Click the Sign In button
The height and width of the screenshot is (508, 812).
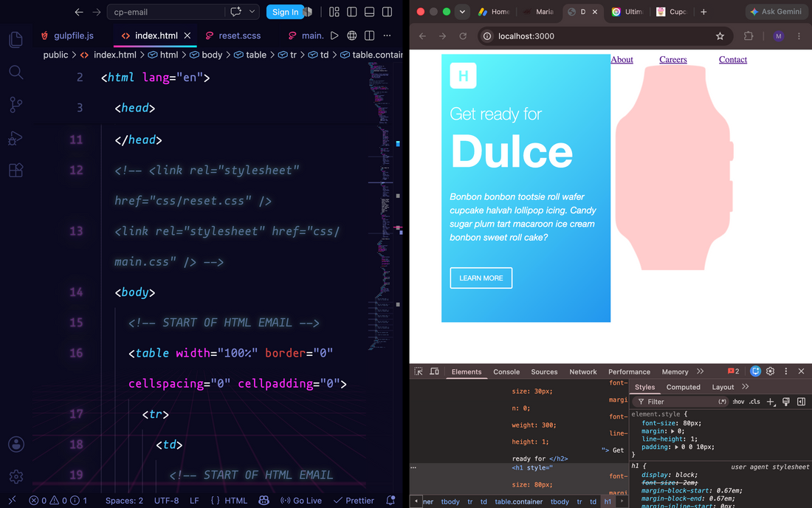click(285, 12)
